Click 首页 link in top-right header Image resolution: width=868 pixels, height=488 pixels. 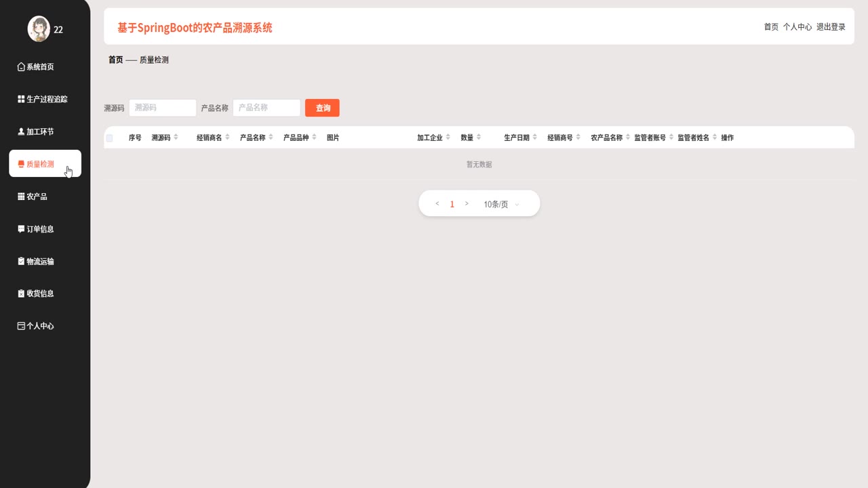[x=771, y=27]
